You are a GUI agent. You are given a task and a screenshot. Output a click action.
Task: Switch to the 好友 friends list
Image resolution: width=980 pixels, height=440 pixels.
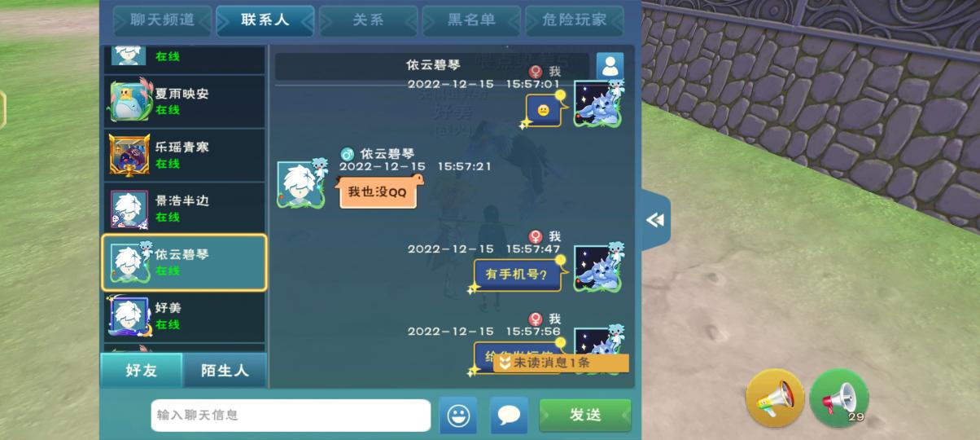142,370
